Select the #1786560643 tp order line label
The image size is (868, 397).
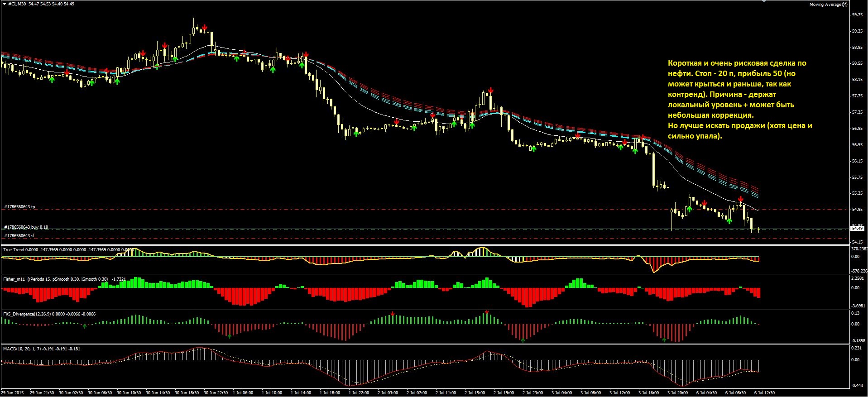tap(19, 207)
